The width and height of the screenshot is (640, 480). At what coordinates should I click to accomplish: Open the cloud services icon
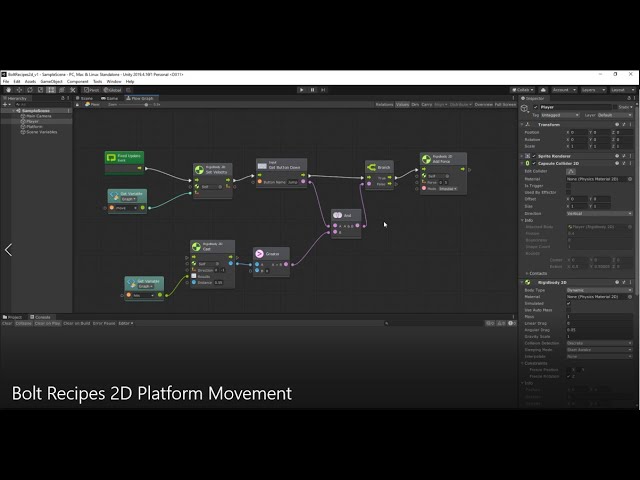click(543, 90)
